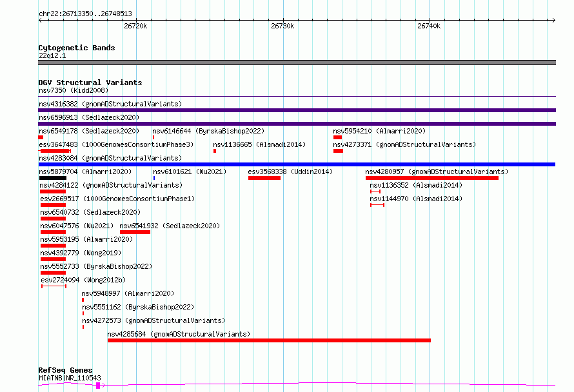The width and height of the screenshot is (574, 392).
Task: Select nsv4272573 gnomAD variant label
Action: (153, 320)
